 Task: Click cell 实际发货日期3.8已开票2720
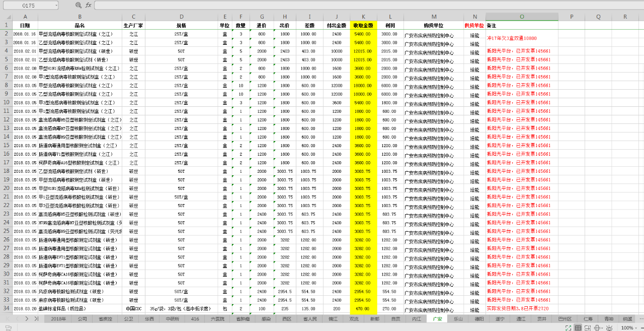point(522,308)
